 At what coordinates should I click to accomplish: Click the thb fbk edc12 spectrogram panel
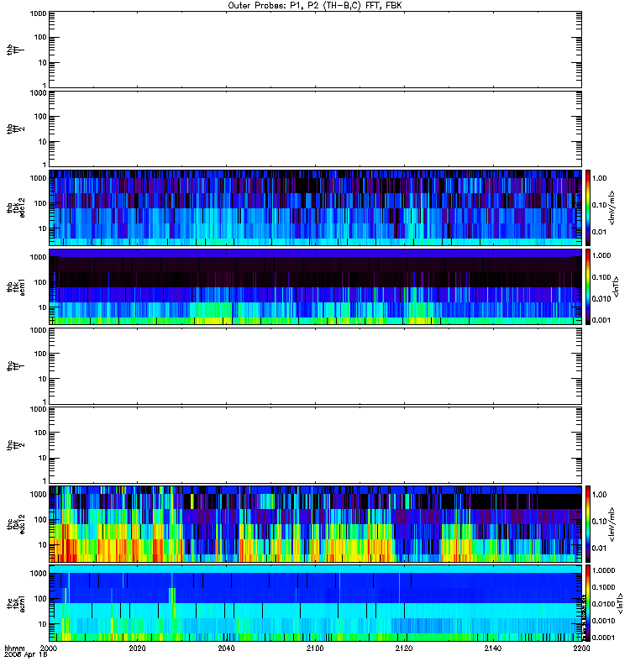(316, 207)
